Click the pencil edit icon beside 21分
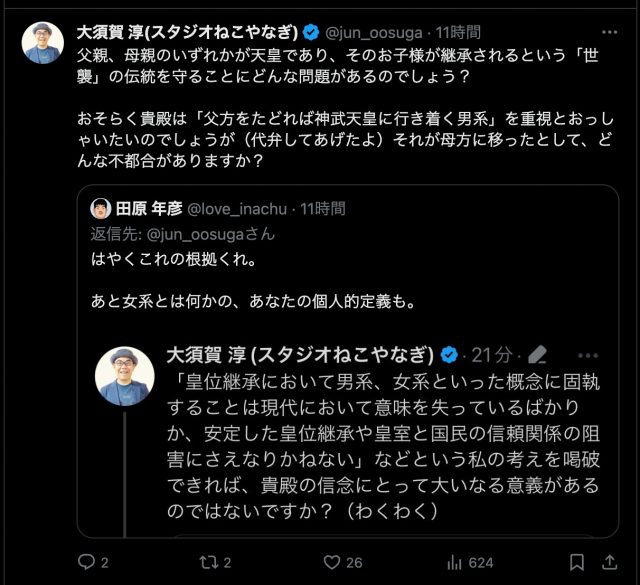The width and height of the screenshot is (640, 585). coord(538,354)
